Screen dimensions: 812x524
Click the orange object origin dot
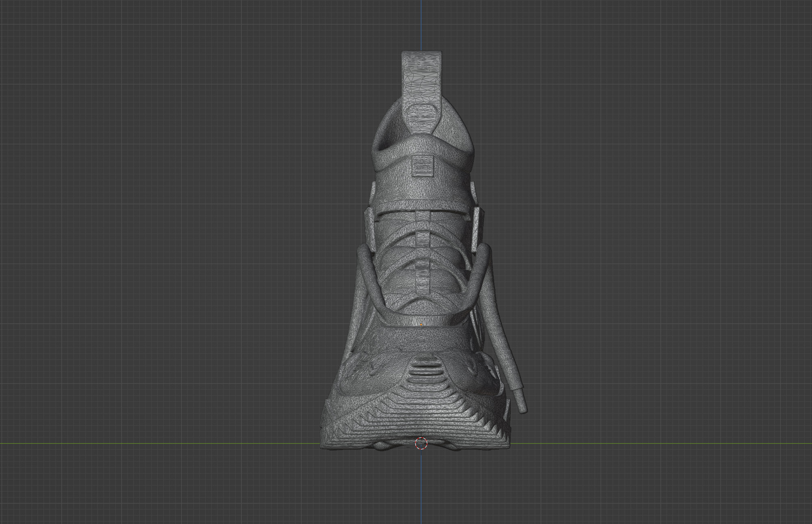[421, 325]
